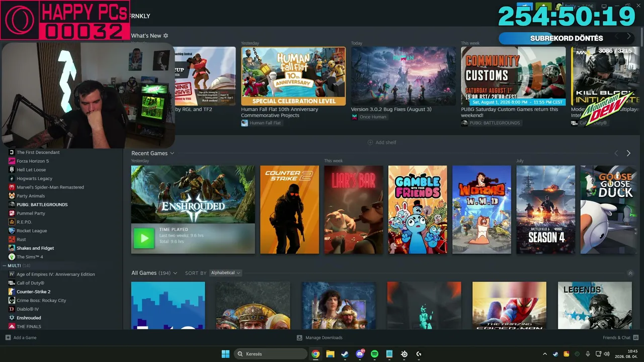The width and height of the screenshot is (644, 362).
Task: Open Discord from the taskbar
Action: point(360,354)
